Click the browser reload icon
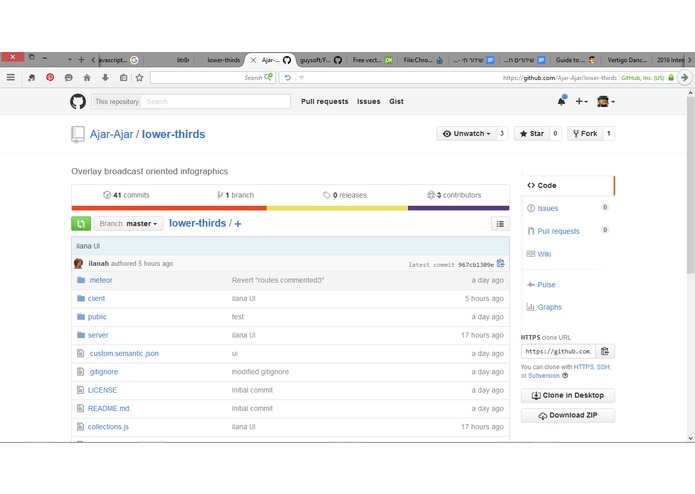The height and width of the screenshot is (494, 695). tap(287, 78)
